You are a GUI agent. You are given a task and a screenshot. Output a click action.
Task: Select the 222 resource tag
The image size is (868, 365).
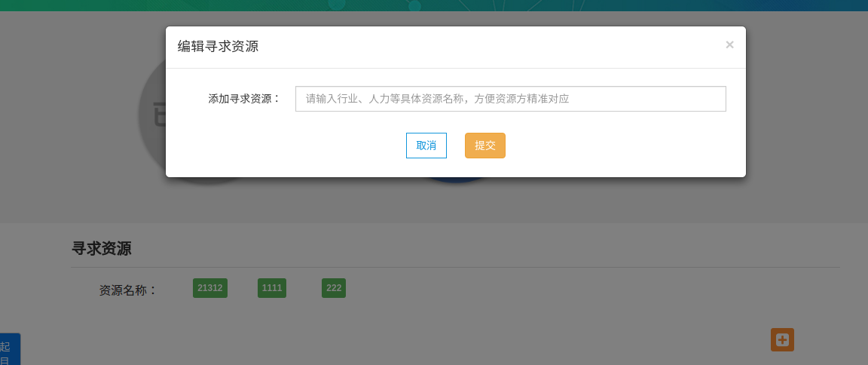click(x=334, y=288)
